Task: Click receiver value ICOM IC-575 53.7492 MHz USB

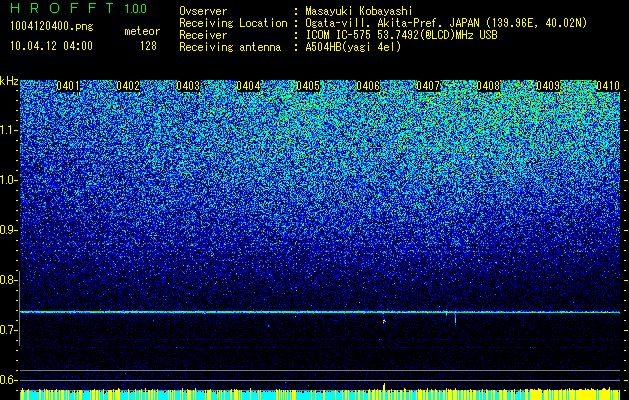Action: pos(401,35)
